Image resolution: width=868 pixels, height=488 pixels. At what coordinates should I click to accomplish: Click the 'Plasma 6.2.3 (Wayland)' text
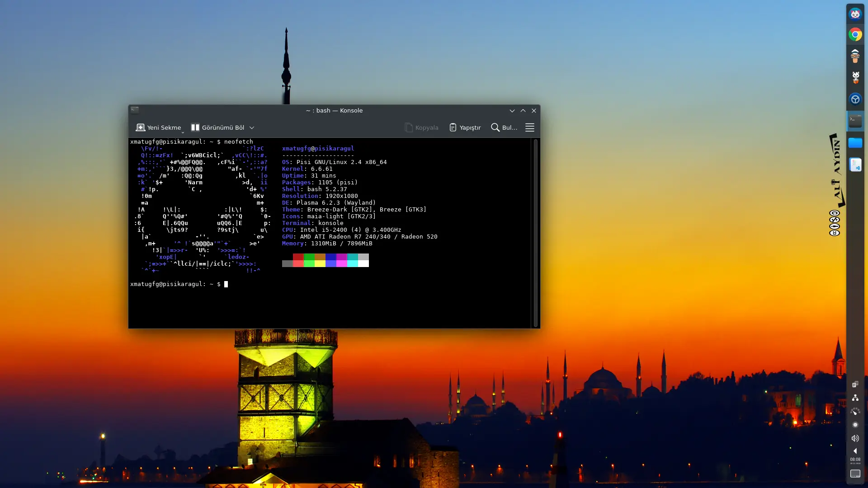[336, 202]
